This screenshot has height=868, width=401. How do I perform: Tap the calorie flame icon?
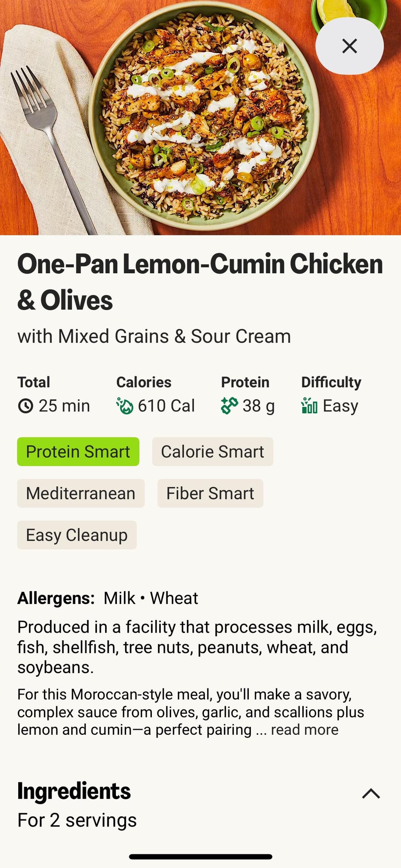pyautogui.click(x=125, y=406)
